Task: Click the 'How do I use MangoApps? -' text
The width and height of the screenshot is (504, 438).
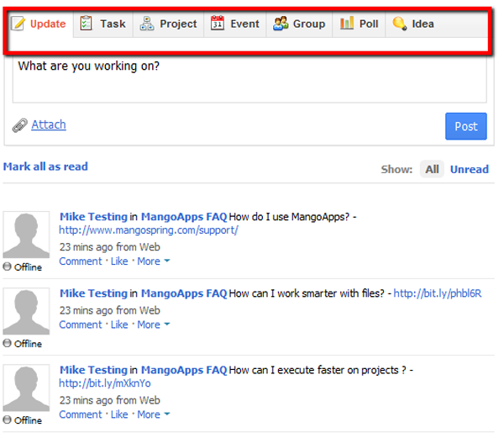Action: coord(293,217)
